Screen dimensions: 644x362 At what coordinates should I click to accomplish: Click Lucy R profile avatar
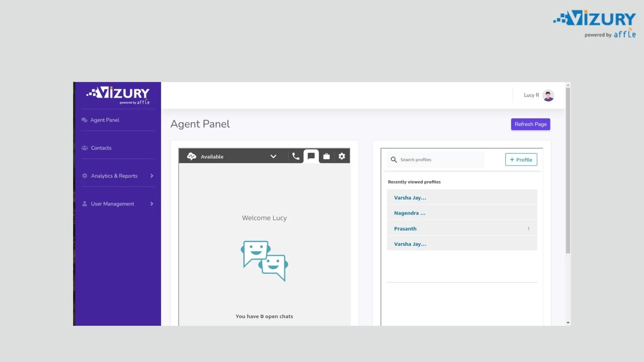548,96
